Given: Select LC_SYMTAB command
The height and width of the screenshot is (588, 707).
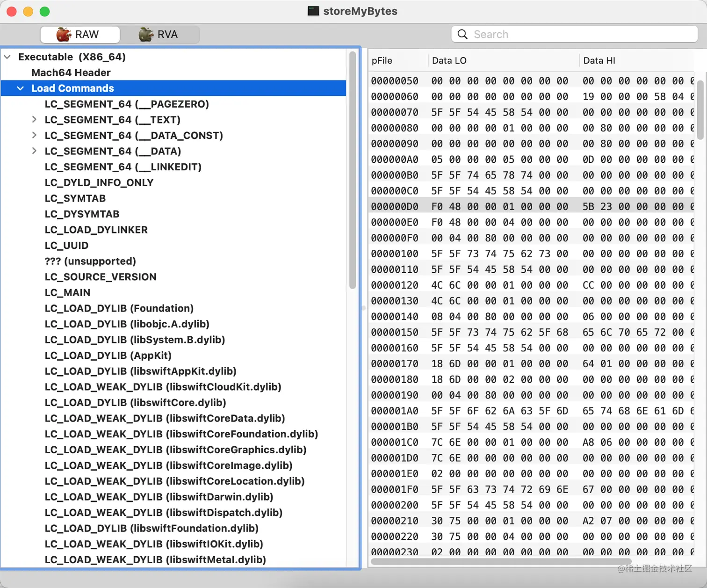Looking at the screenshot, I should coord(75,198).
